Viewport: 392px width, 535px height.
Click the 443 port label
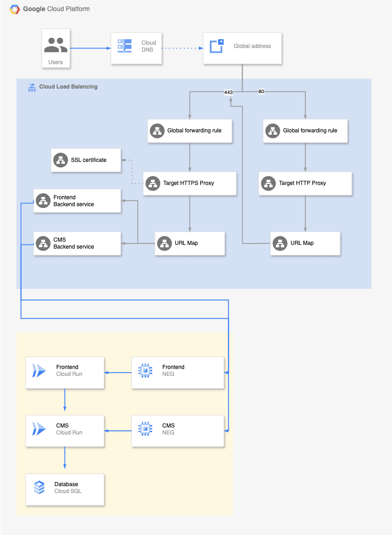coord(228,92)
